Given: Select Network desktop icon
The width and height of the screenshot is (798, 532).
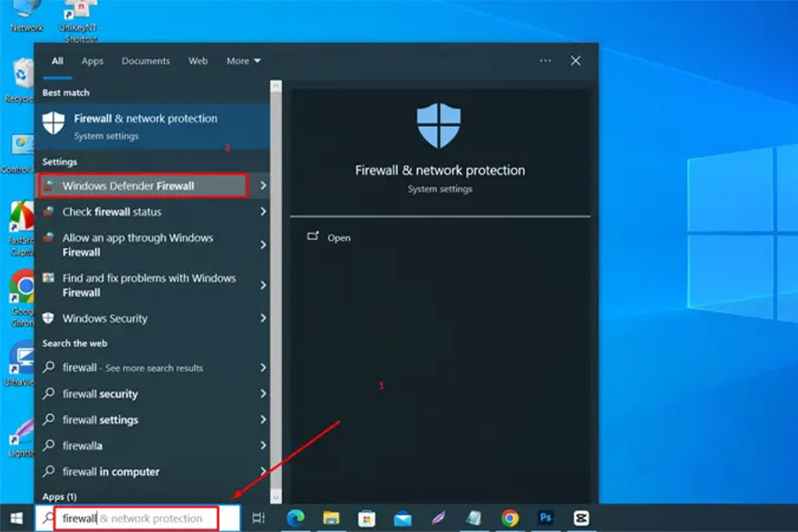Looking at the screenshot, I should (26, 16).
